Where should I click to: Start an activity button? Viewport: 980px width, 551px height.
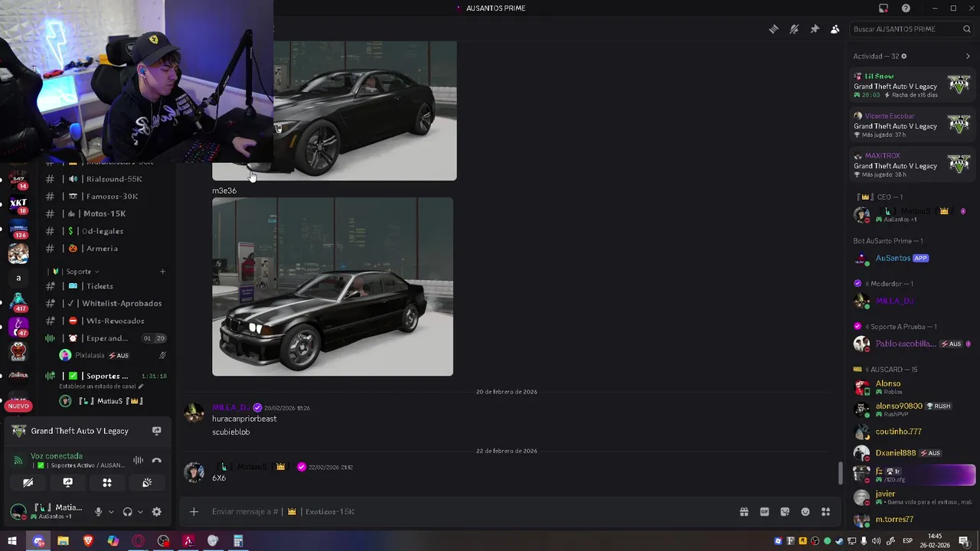[107, 482]
